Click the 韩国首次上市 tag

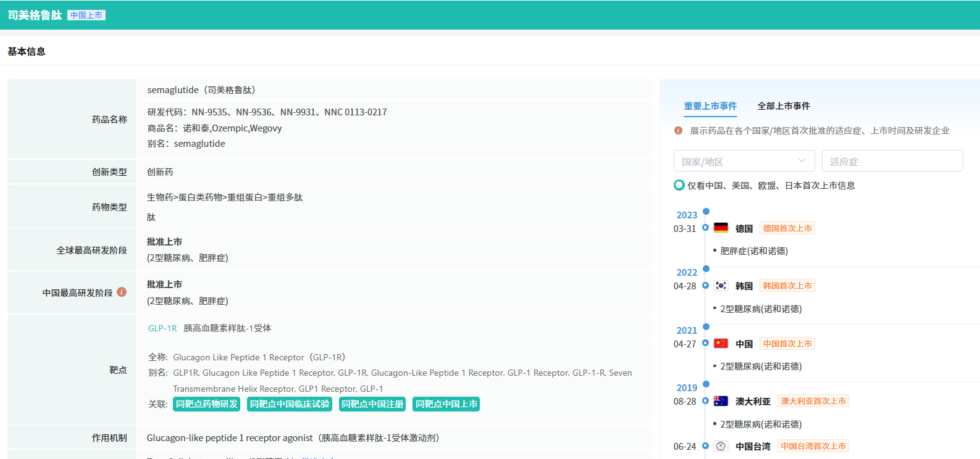pyautogui.click(x=787, y=286)
